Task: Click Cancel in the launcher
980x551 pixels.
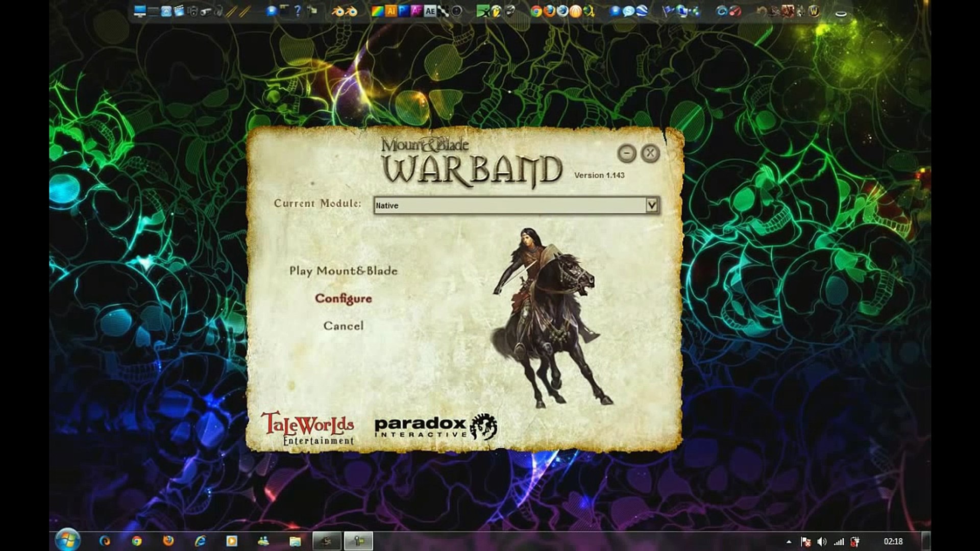Action: [x=343, y=325]
